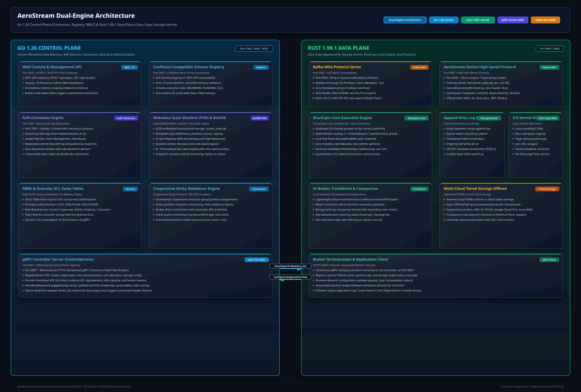The width and height of the screenshot is (581, 392).
Task: Click gRPC Controller Server (ControlService) title
Action: 58,259
